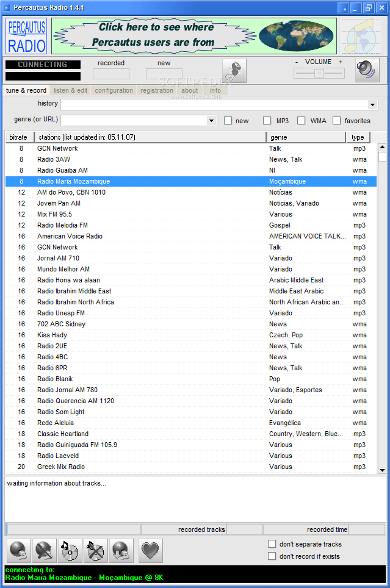Select the GCN Network 8 kbps station
The width and height of the screenshot is (390, 588).
[x=191, y=148]
